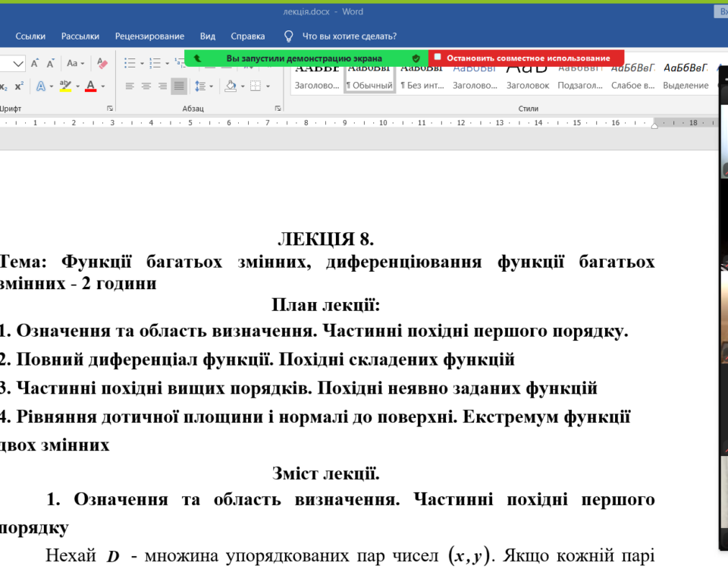Expand shading color dropdown arrow

coord(243,86)
